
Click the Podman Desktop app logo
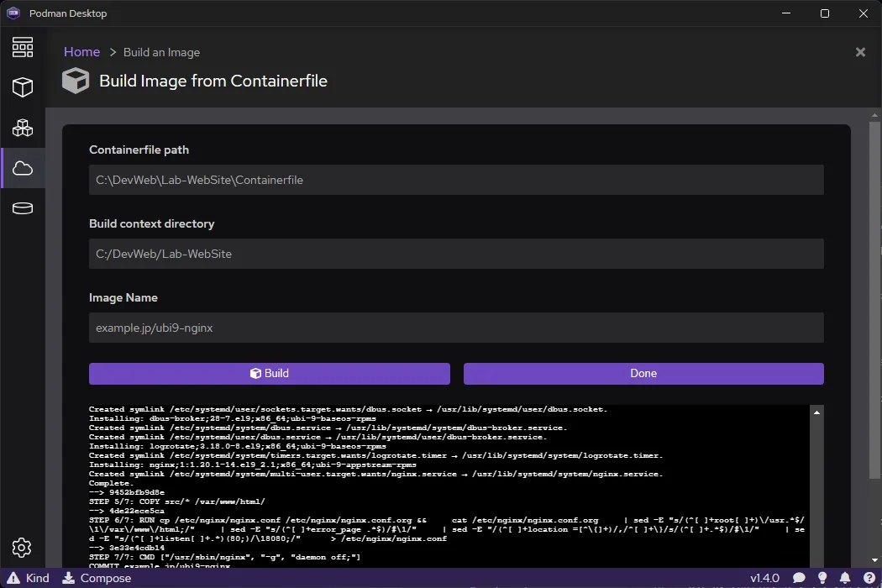point(13,13)
